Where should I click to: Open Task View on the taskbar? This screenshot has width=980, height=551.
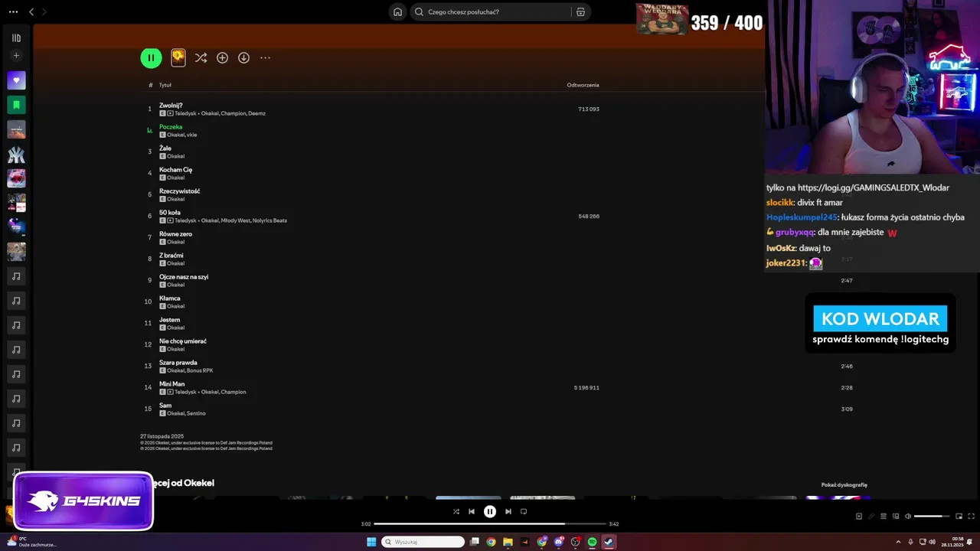pyautogui.click(x=474, y=542)
